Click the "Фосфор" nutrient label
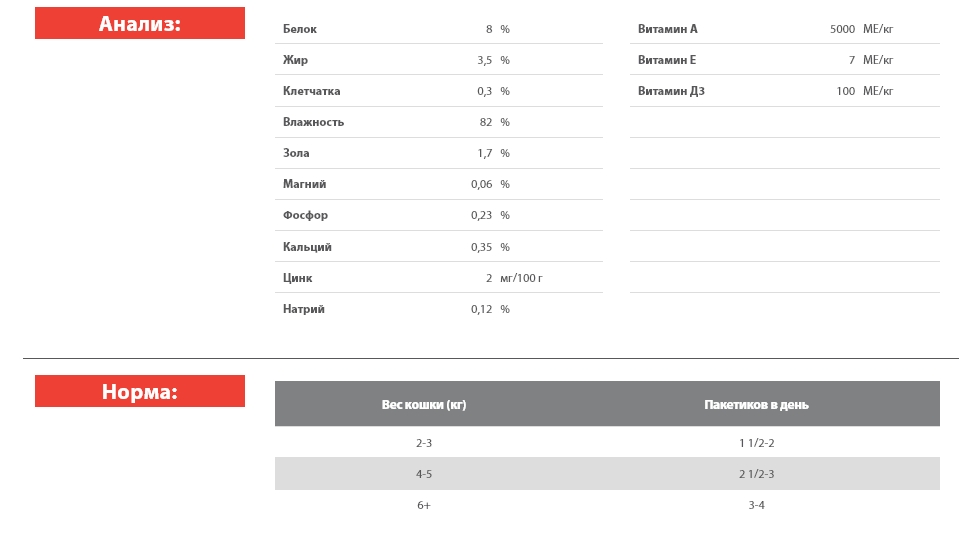 click(305, 215)
